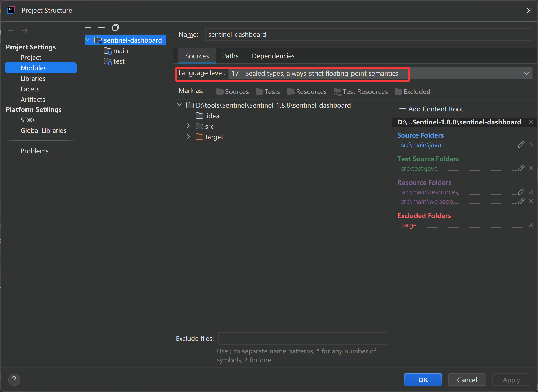Edit src\main\resources folder pencil icon
Image resolution: width=538 pixels, height=392 pixels.
tap(521, 192)
